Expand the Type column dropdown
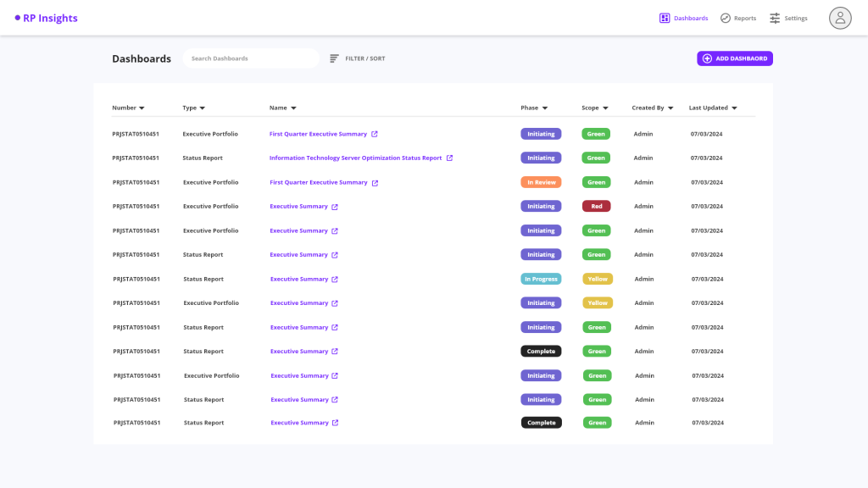 coord(202,108)
